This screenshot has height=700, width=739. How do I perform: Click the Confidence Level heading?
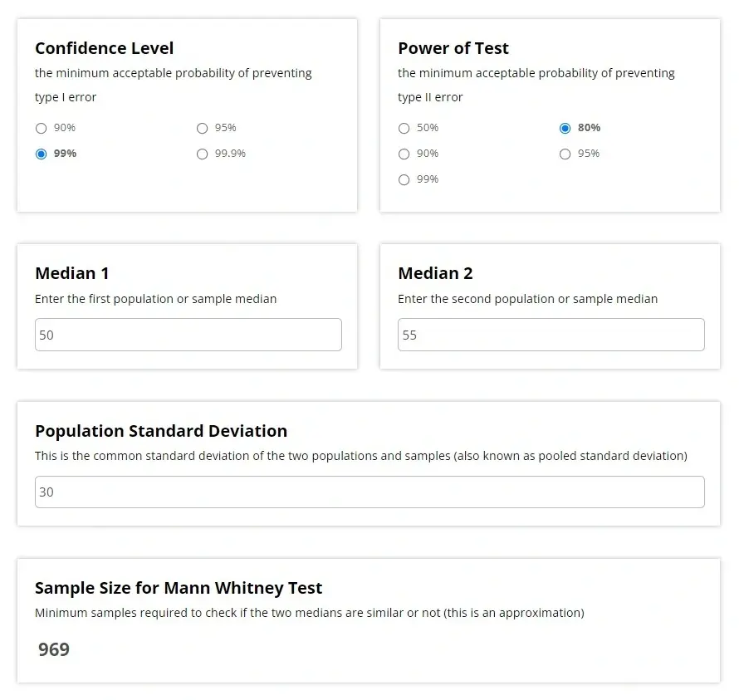105,48
